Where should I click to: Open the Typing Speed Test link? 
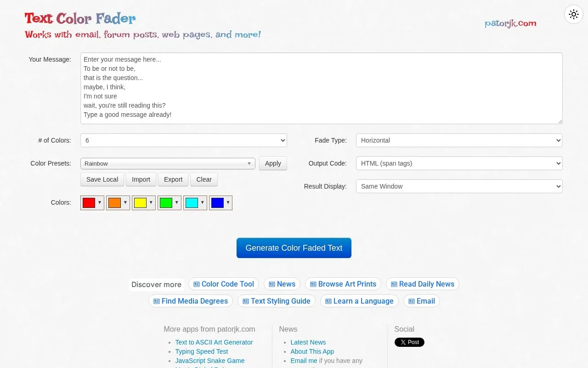[202, 351]
